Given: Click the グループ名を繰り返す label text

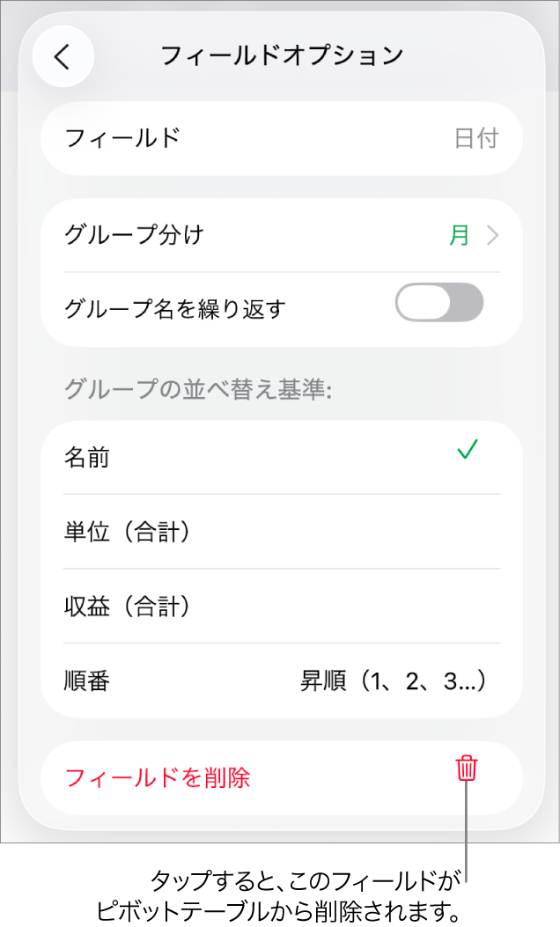Looking at the screenshot, I should click(x=175, y=309).
